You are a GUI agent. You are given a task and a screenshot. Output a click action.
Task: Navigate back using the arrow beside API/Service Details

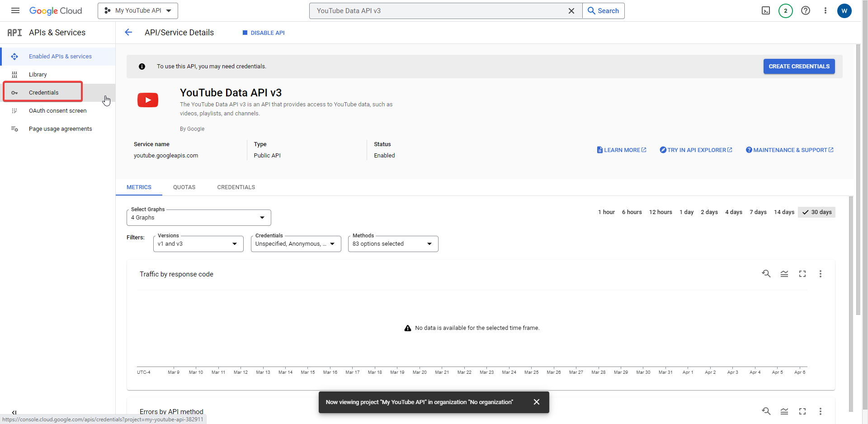point(129,32)
